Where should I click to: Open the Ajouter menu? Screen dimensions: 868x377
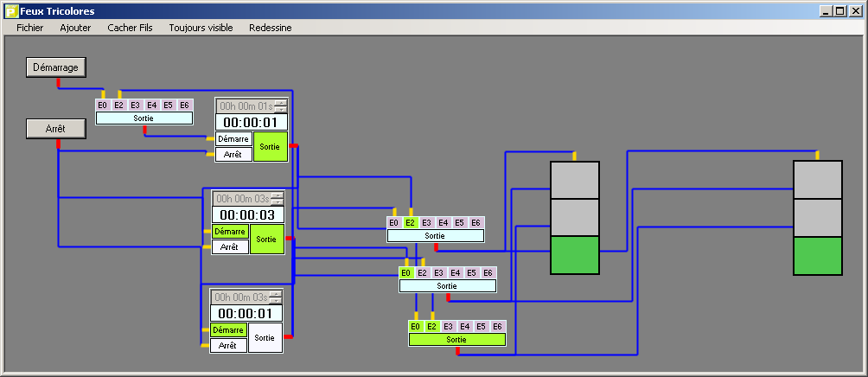tap(75, 28)
